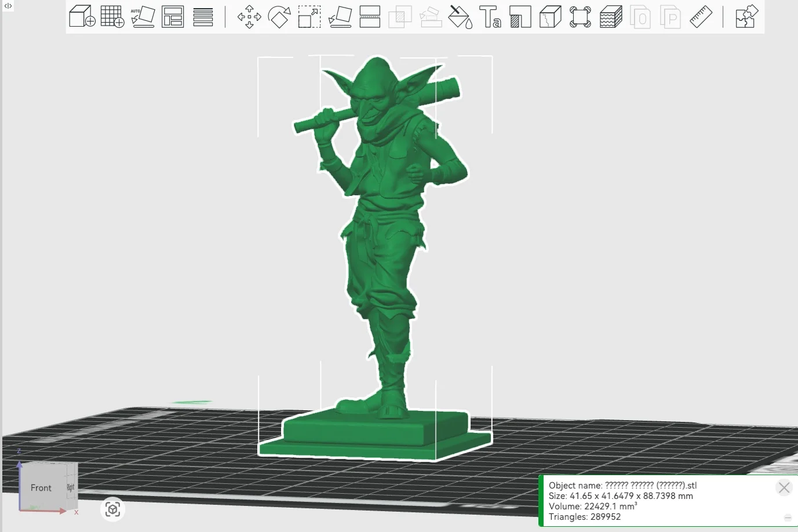Expand the collapsed sidebar panel arrow
The width and height of the screenshot is (798, 532).
(x=8, y=6)
